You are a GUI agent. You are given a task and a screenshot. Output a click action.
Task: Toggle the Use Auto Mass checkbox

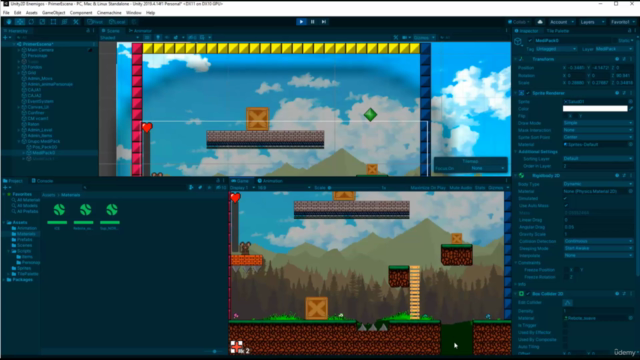565,206
